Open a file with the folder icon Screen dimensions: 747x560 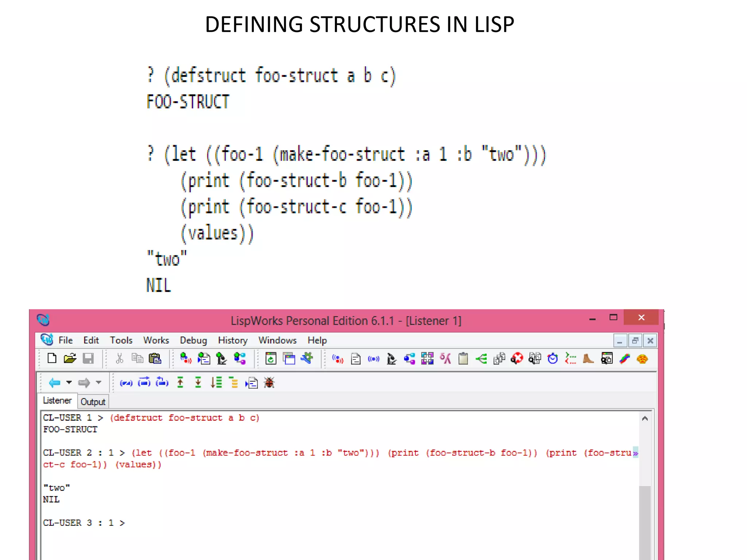(70, 359)
